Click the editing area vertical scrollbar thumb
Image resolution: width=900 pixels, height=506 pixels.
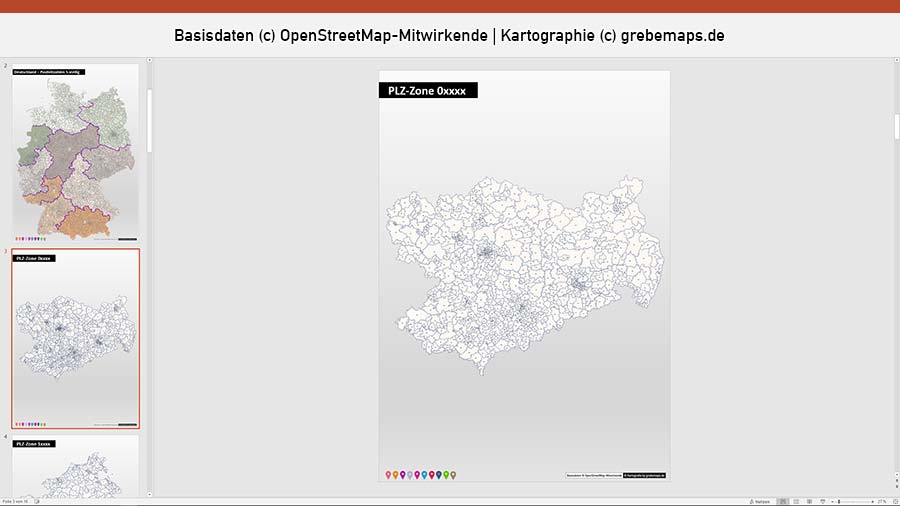point(897,127)
